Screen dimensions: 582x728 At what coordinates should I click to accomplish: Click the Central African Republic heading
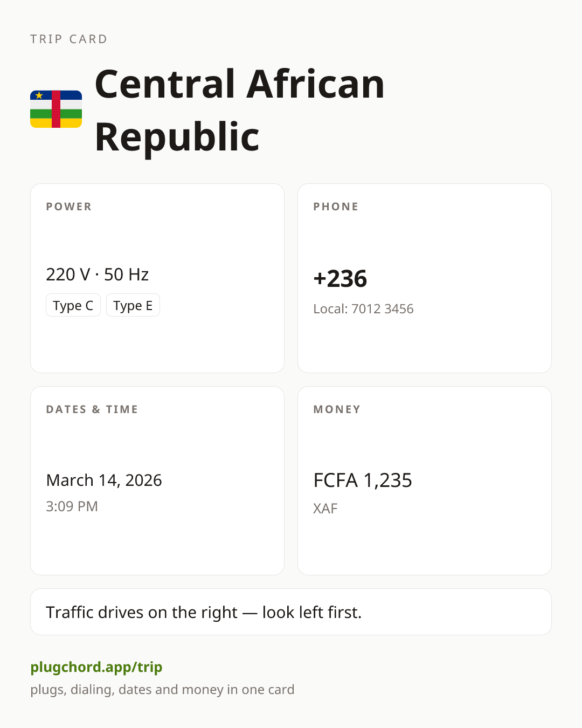(x=240, y=110)
